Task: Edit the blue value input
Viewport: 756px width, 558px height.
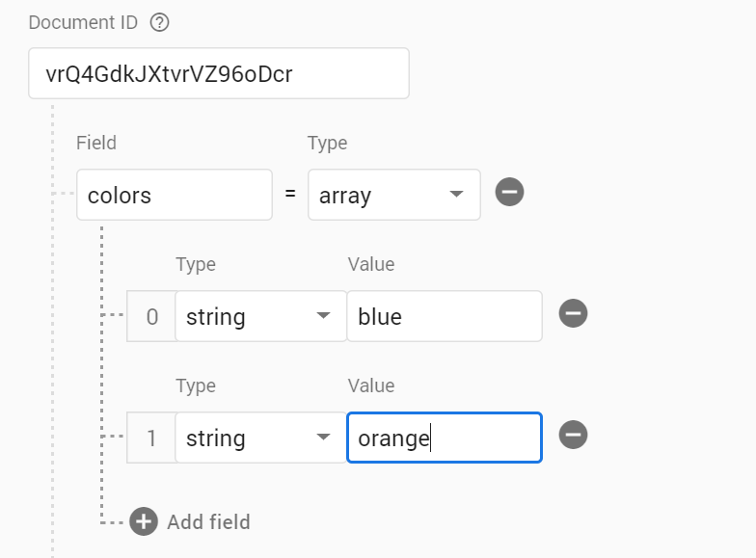Action: point(445,316)
